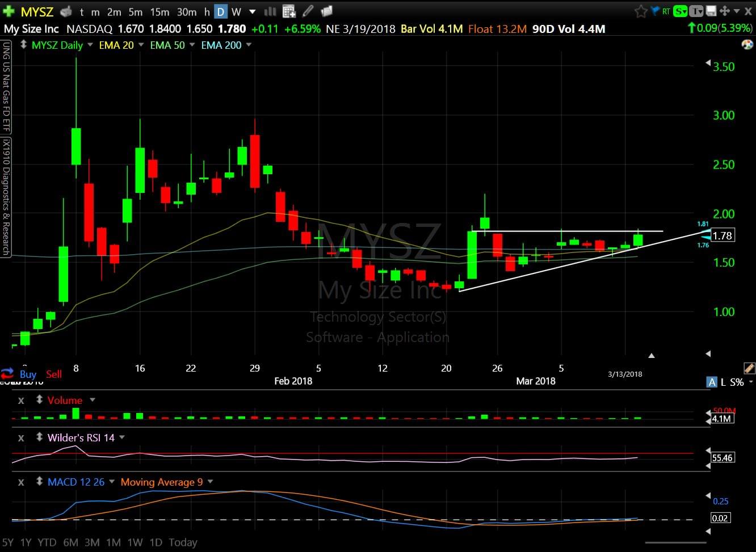756x552 pixels.
Task: Toggle the green S symbol-link button
Action: pos(681,11)
